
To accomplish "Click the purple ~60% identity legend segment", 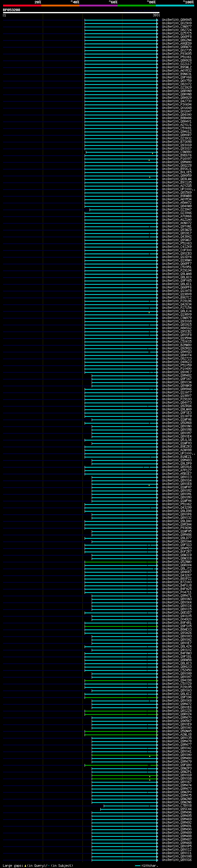I will click(x=99, y=6).
